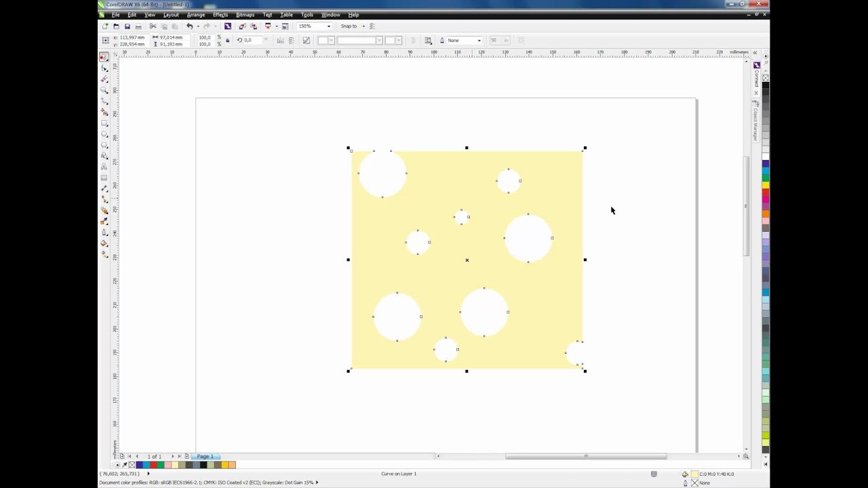Open the Effects menu
Viewport: 868px width, 488px height.
(x=220, y=15)
